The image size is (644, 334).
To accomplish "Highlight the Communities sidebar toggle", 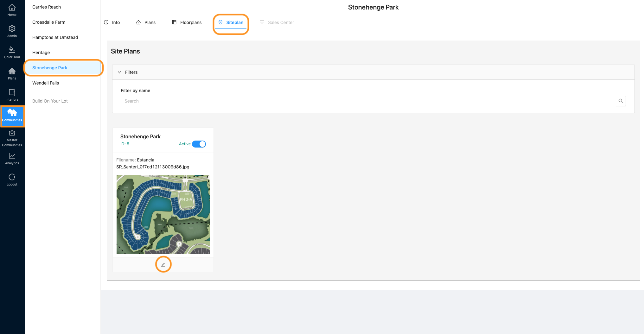I will (x=12, y=116).
